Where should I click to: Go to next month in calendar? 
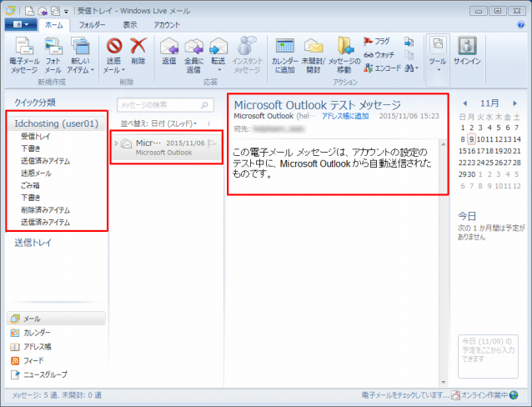click(514, 103)
